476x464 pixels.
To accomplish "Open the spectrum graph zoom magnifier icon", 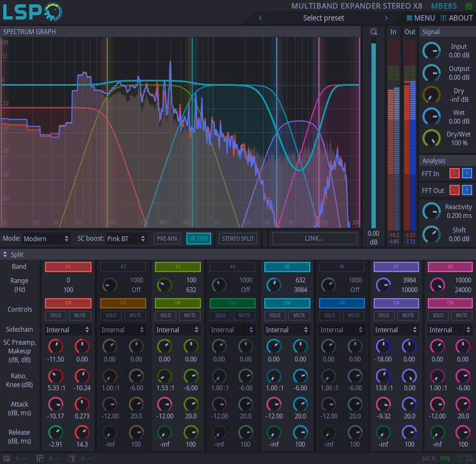I will point(373,31).
